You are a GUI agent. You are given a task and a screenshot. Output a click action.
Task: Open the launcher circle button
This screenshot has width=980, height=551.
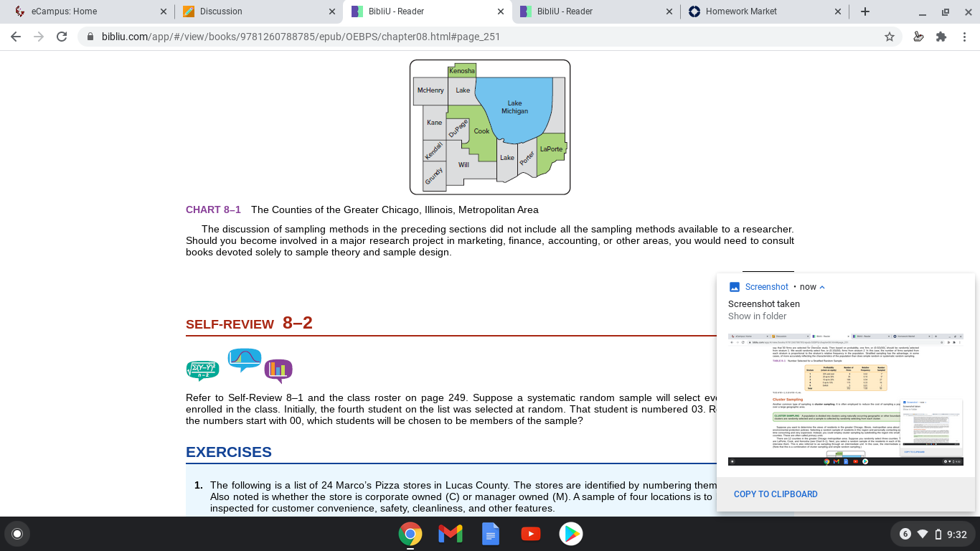17,534
